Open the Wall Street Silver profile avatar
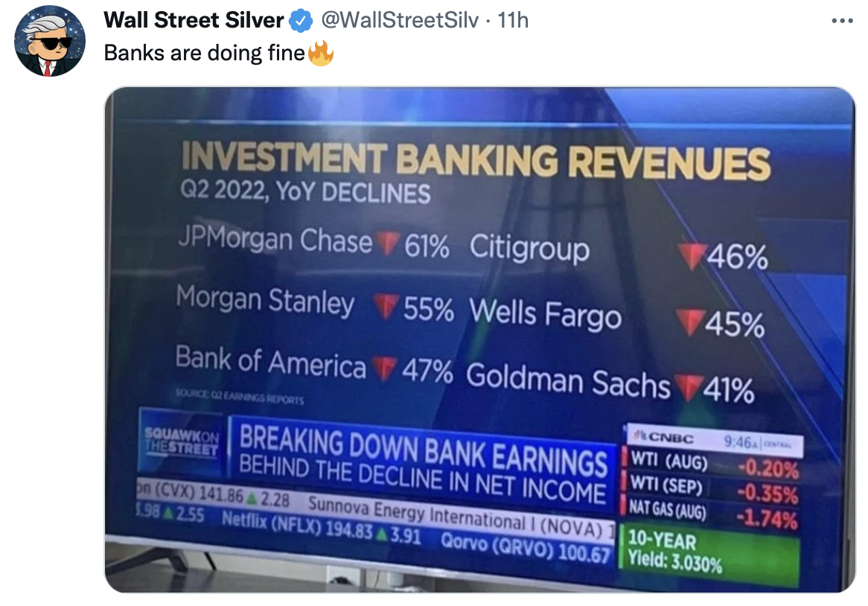The width and height of the screenshot is (868, 606). click(x=51, y=41)
